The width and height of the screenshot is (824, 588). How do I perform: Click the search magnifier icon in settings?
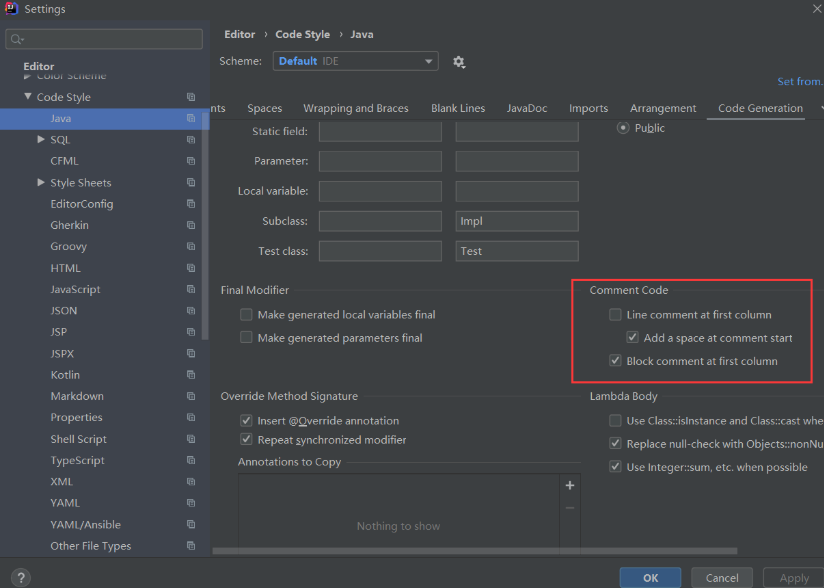tap(17, 39)
